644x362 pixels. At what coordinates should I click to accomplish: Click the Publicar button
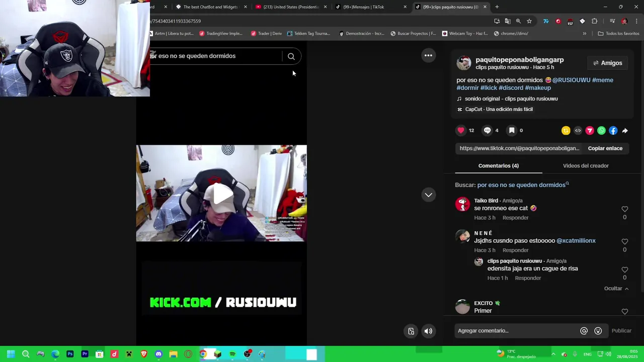(621, 331)
